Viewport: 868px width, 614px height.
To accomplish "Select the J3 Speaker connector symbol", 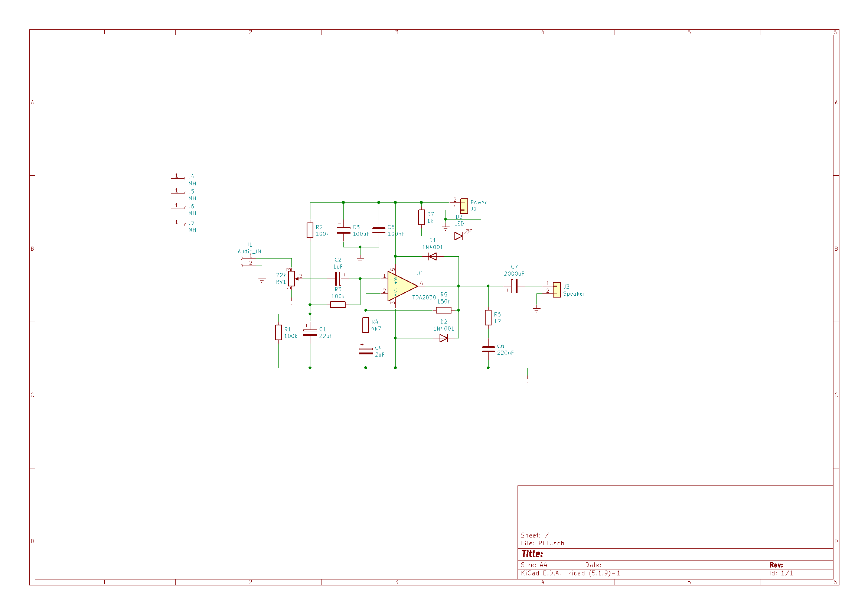I will [557, 290].
